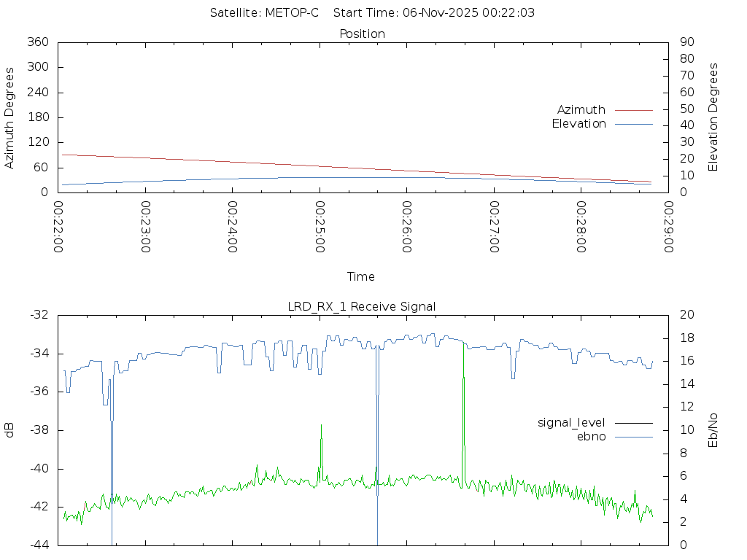
Task: Select the ebno legend line sample
Action: coord(633,437)
